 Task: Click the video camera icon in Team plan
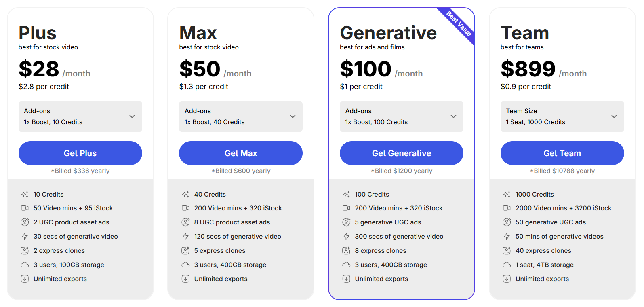click(x=507, y=208)
